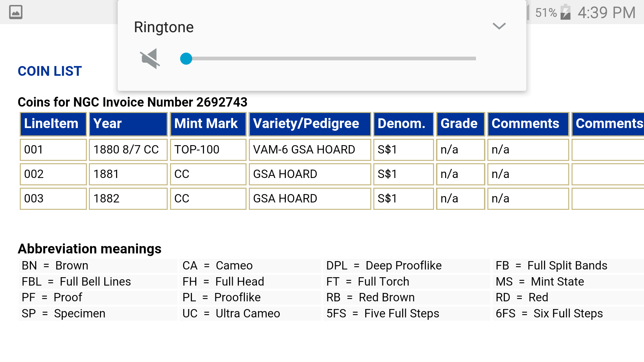Tap the muted ringtone speaker icon
Screen dimensions: 644x362
(x=150, y=59)
